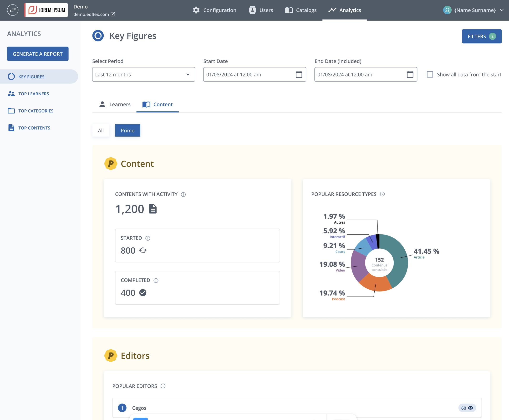Click info icon next to Contents With Activity
The height and width of the screenshot is (420, 509).
pos(183,195)
